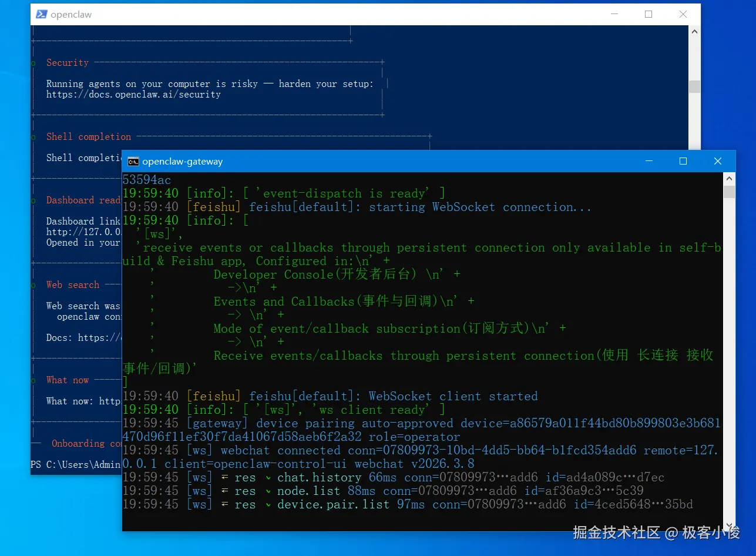Click the chat.history 66ms log line
The width and height of the screenshot is (756, 556).
(394, 477)
